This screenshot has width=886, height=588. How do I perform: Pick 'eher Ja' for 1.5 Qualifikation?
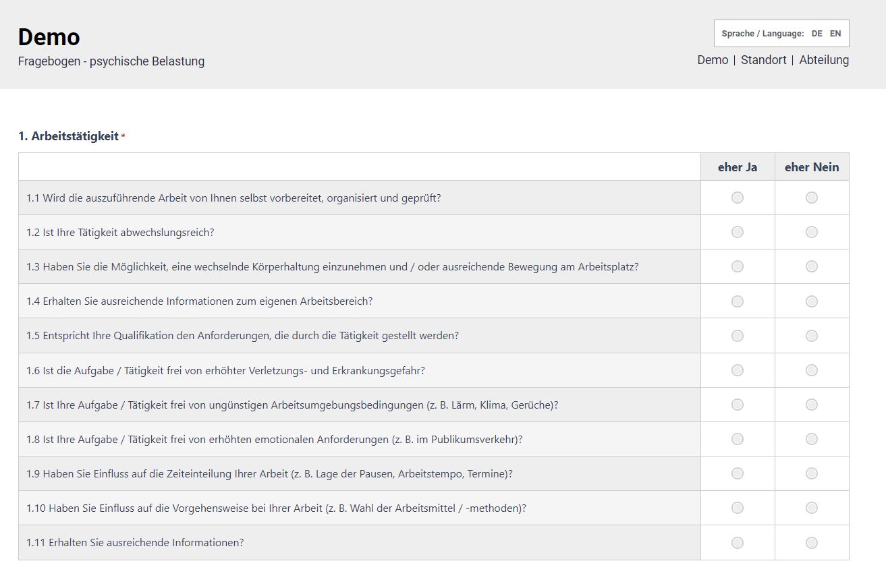click(x=738, y=336)
